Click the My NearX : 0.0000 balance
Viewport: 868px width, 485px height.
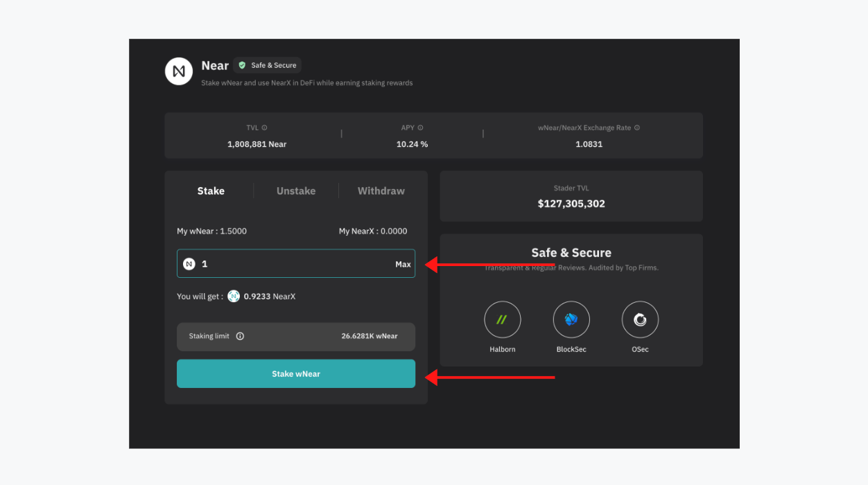tap(373, 231)
